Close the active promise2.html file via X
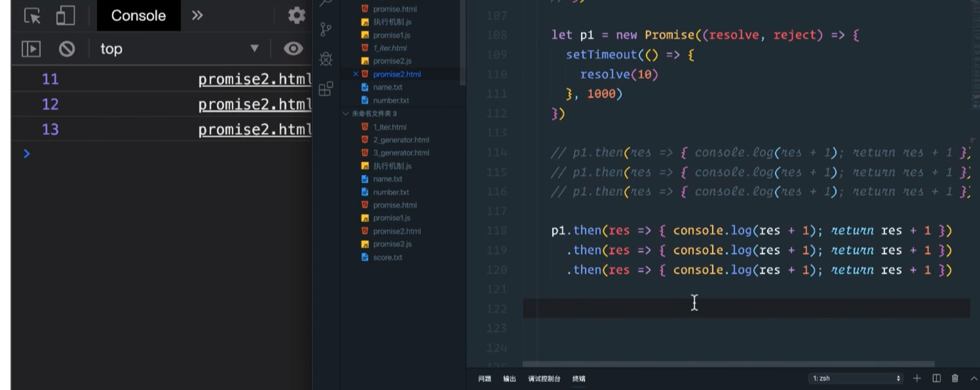980x390 pixels. pyautogui.click(x=355, y=74)
